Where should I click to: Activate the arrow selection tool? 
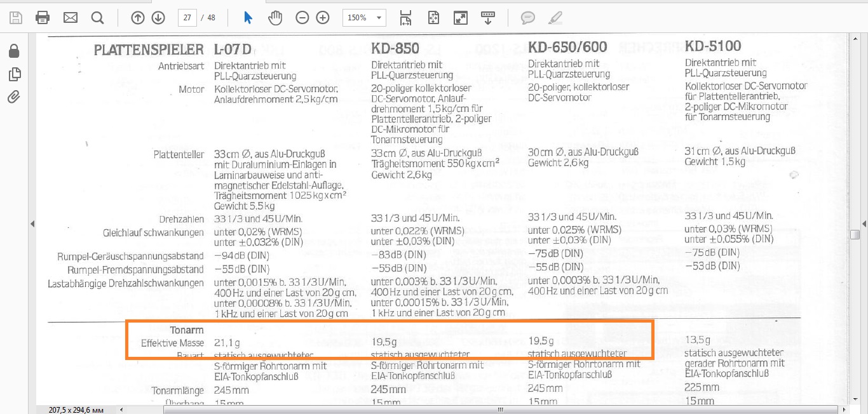(248, 18)
